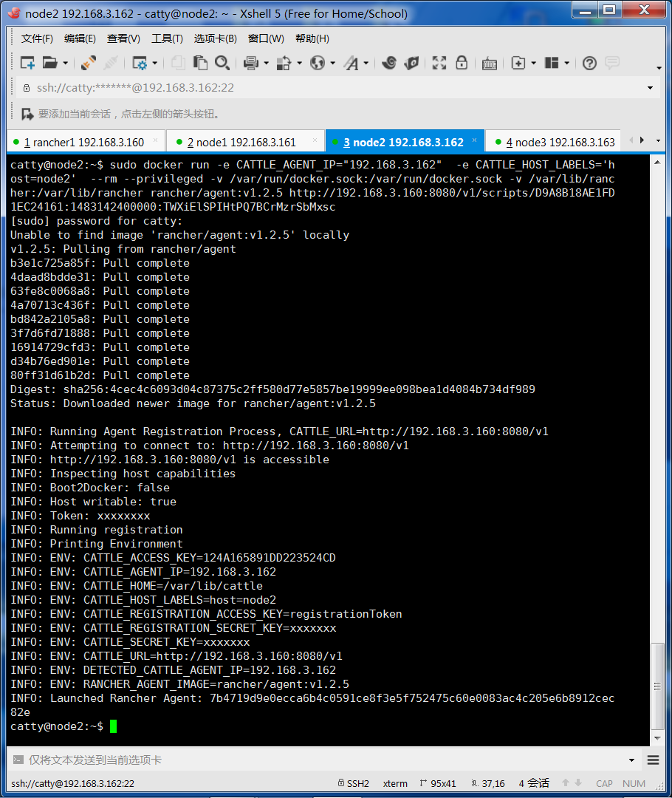Open the 编辑(E) menu

[x=80, y=38]
